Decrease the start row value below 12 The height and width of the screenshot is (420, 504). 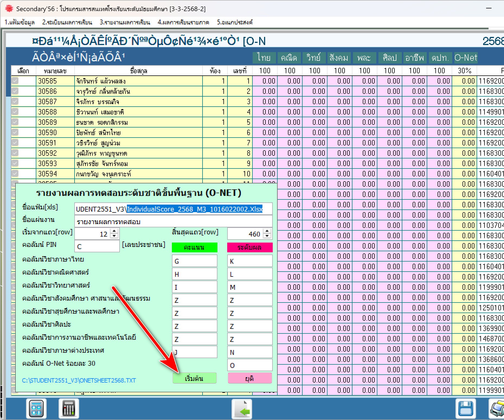114,236
